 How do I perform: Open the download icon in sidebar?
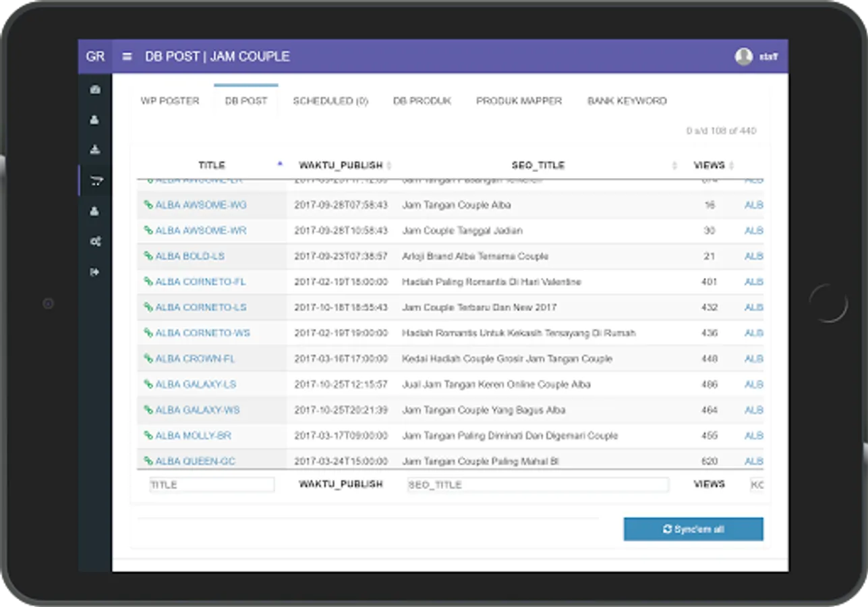pos(95,149)
